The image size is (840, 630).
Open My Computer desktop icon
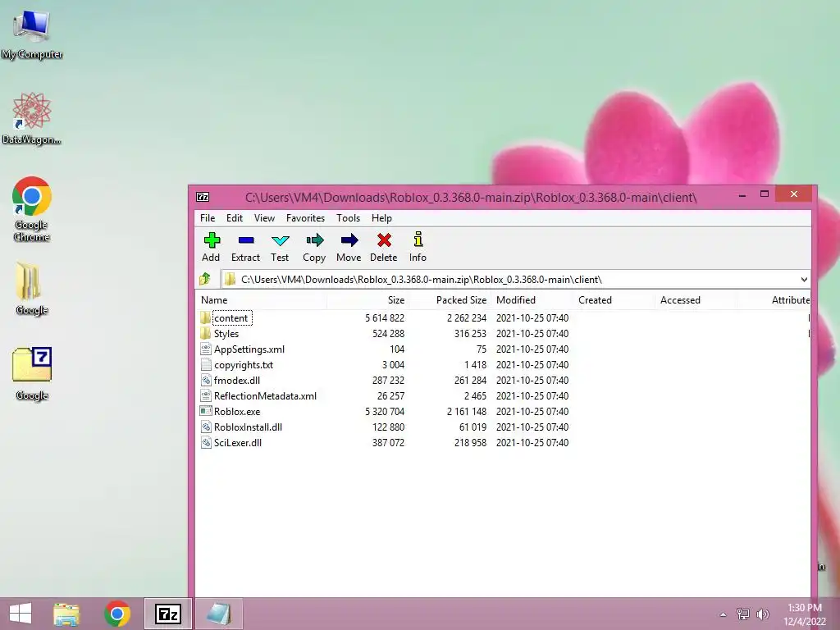(32, 33)
